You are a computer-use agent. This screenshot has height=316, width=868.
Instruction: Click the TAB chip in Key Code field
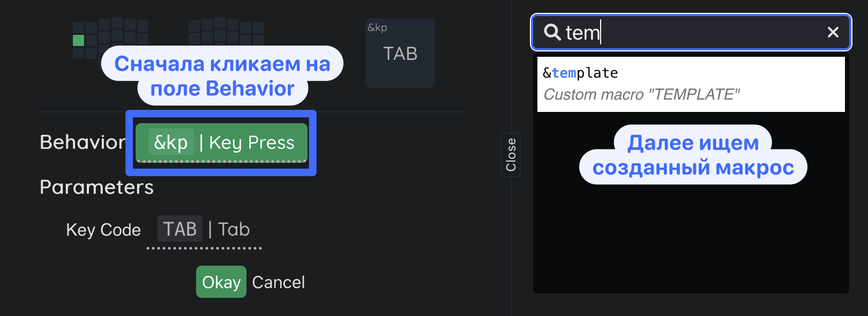(180, 229)
